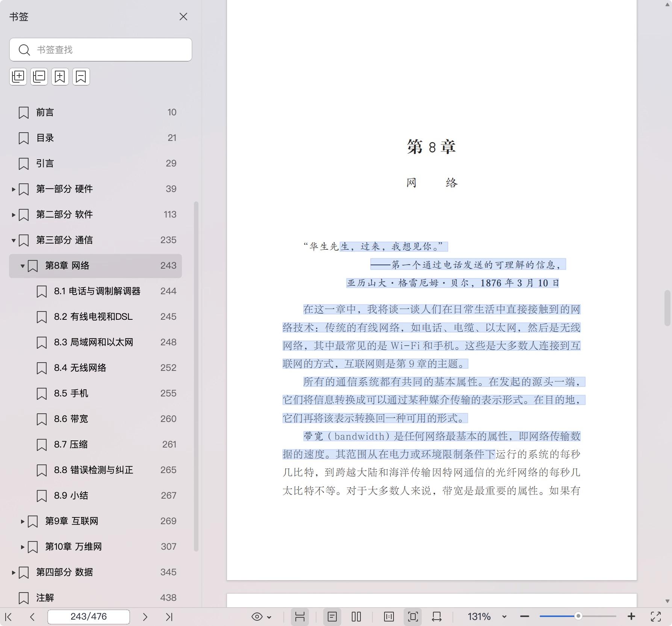Screen dimensions: 672x626
Task: Go to next page
Action: 145,617
